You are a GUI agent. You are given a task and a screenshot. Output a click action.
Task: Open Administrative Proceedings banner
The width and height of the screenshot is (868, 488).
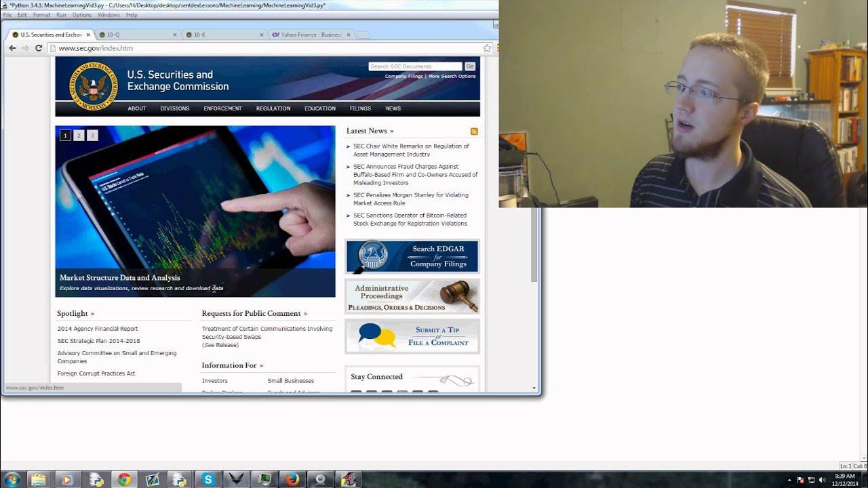(x=412, y=296)
